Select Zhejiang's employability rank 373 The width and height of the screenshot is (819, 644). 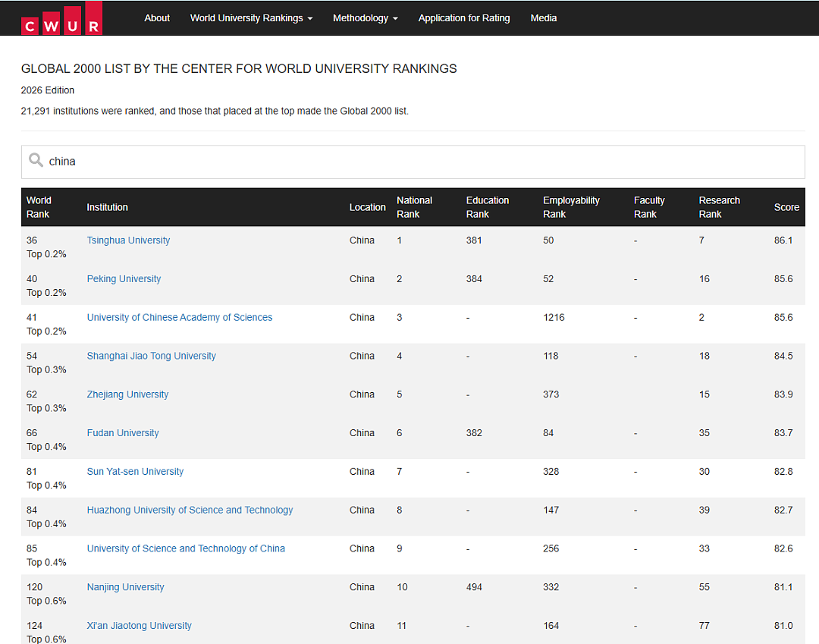(x=551, y=394)
